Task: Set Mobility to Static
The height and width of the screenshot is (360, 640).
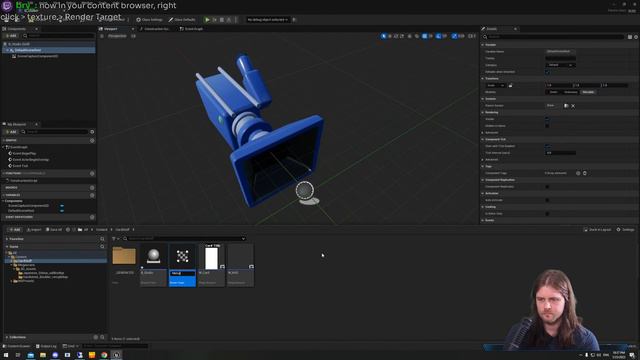Action: (x=553, y=92)
